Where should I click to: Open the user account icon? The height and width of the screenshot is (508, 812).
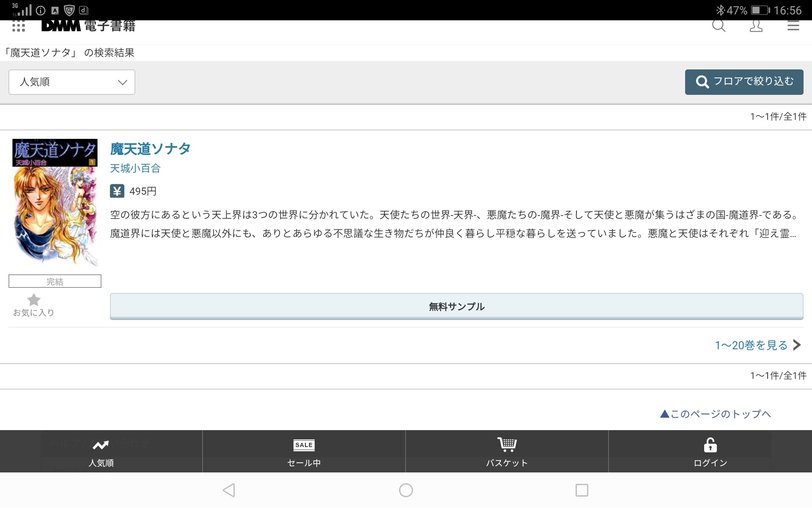click(756, 26)
